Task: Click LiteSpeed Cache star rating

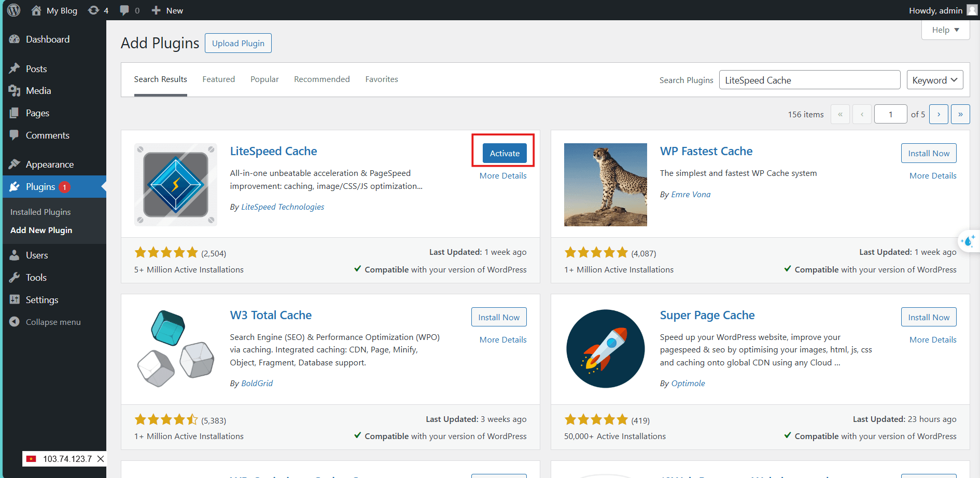Action: [x=166, y=253]
